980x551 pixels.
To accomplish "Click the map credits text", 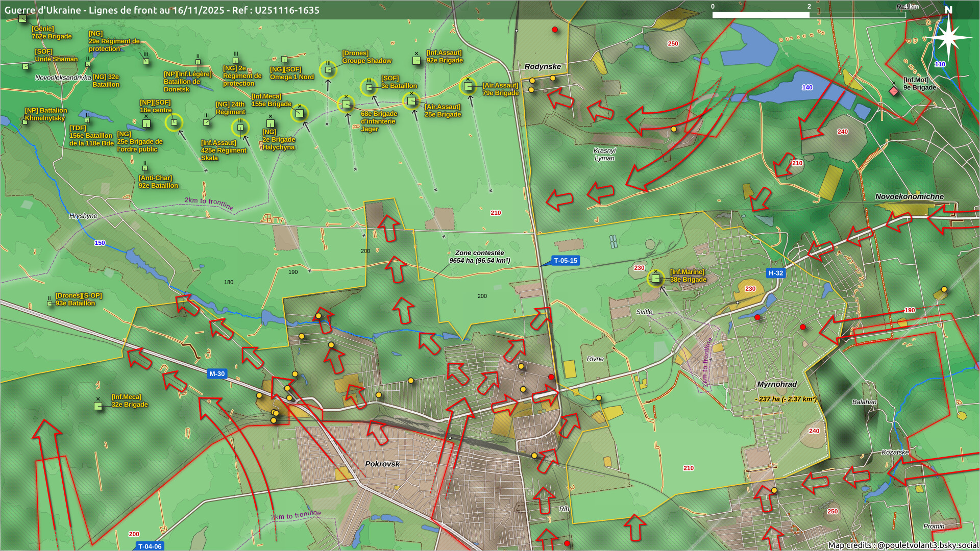I will [902, 545].
